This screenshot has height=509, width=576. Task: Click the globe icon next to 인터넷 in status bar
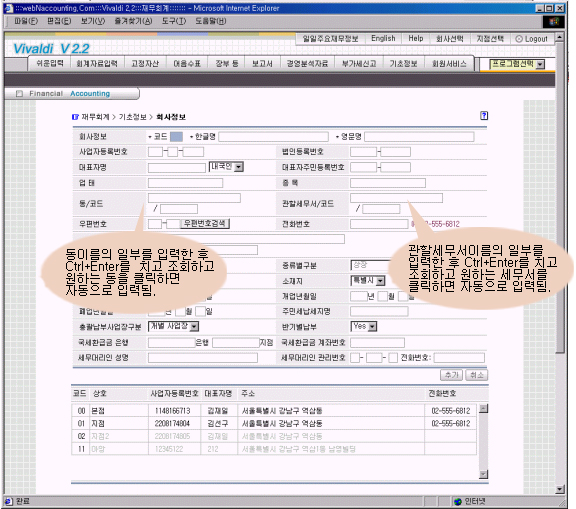tap(458, 501)
